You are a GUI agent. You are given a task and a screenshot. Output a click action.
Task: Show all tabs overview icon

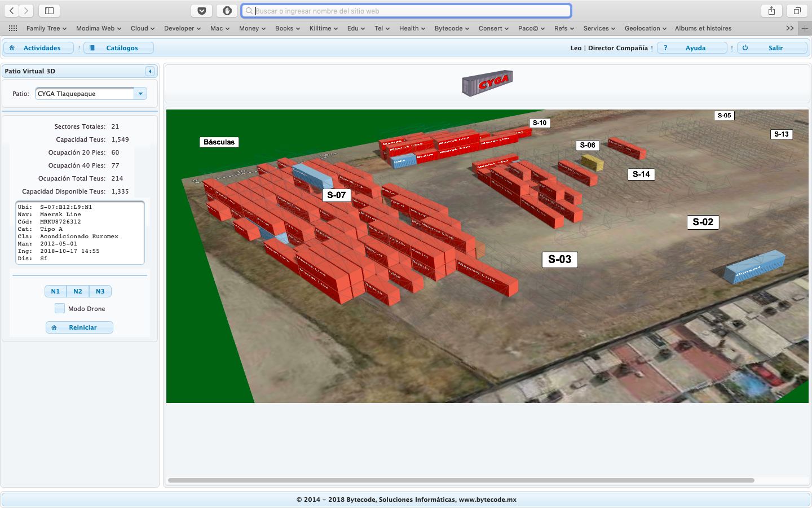pyautogui.click(x=797, y=11)
